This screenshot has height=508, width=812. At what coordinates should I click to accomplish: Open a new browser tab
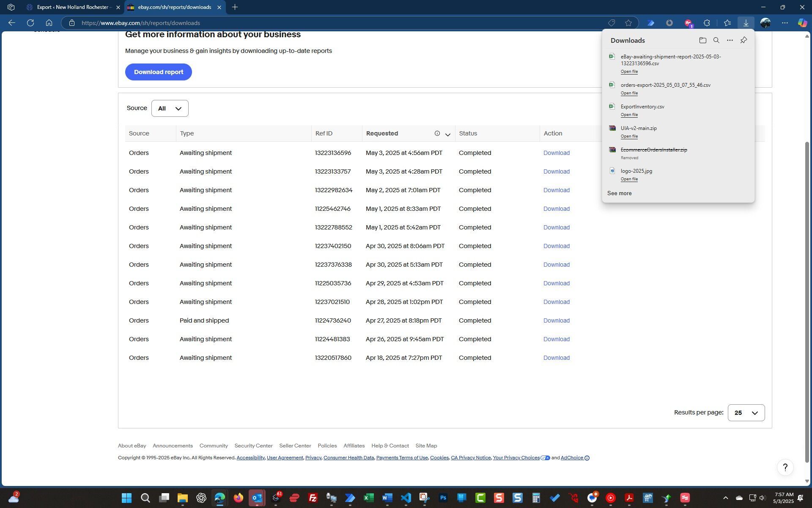(235, 7)
